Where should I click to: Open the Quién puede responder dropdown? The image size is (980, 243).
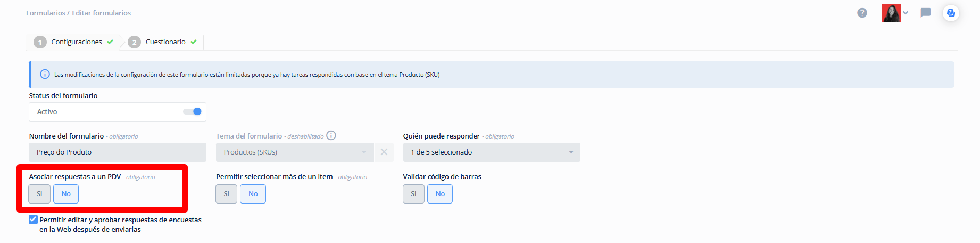[492, 152]
